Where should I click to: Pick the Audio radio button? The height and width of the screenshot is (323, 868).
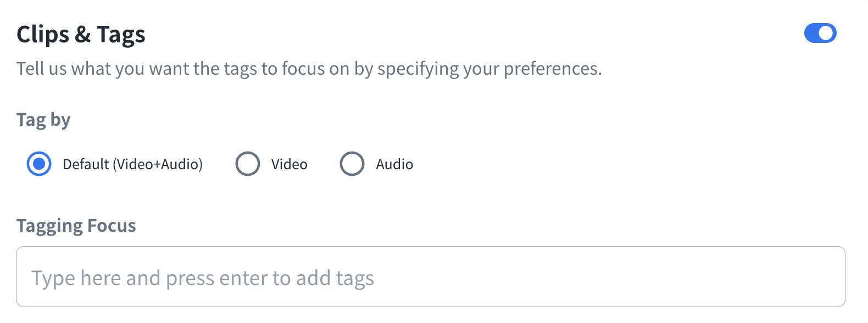[x=352, y=164]
